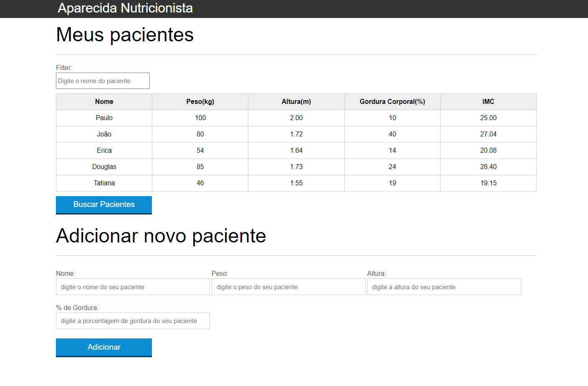Click the Peso input field
Image resolution: width=588 pixels, height=386 pixels.
coord(288,287)
